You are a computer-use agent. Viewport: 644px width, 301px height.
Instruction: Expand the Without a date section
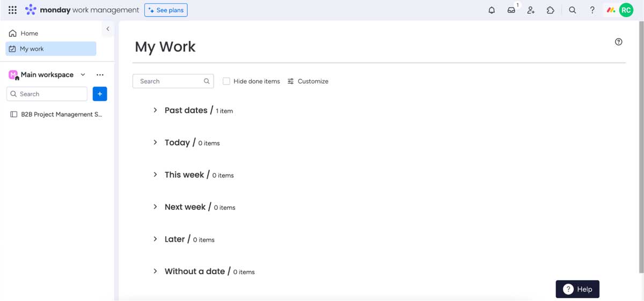155,271
